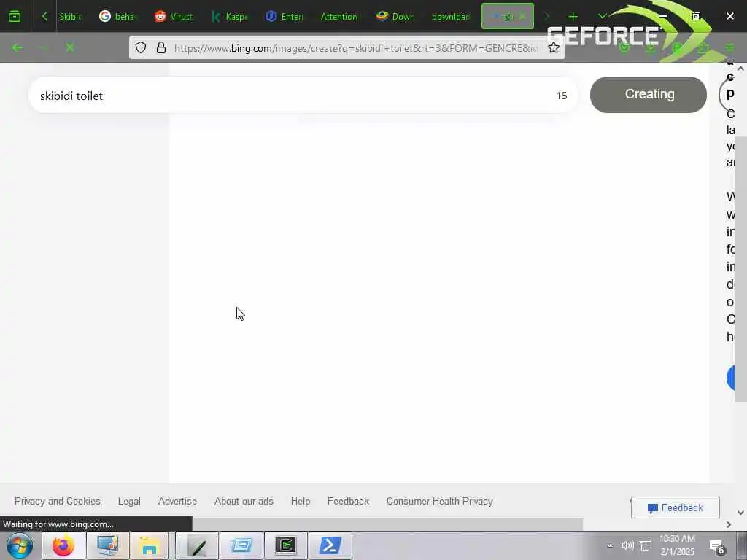Switch to the 'Attention' tab
Screen dimensions: 747x560
click(x=339, y=17)
